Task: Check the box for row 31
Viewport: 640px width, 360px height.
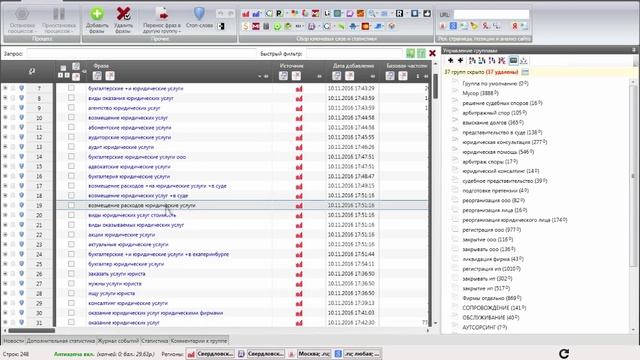Action: [x=71, y=322]
